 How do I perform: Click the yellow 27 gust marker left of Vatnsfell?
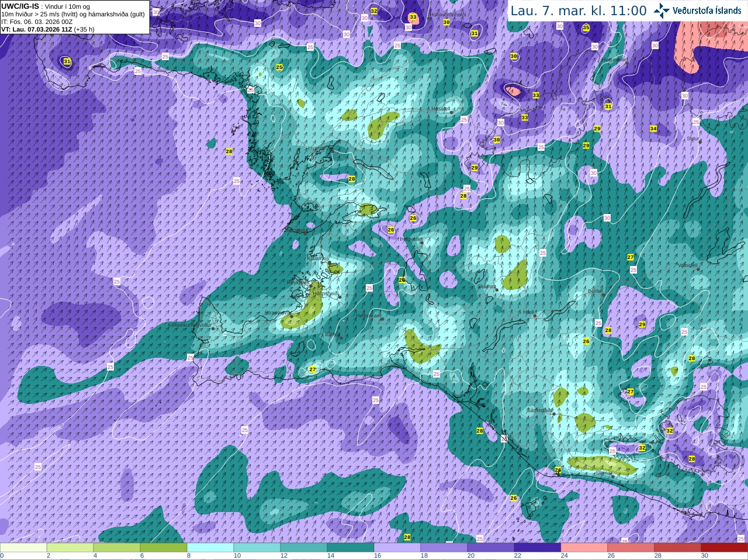point(631,257)
